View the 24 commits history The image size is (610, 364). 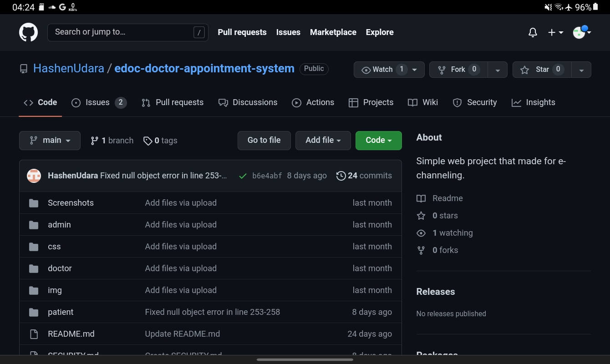coord(364,176)
